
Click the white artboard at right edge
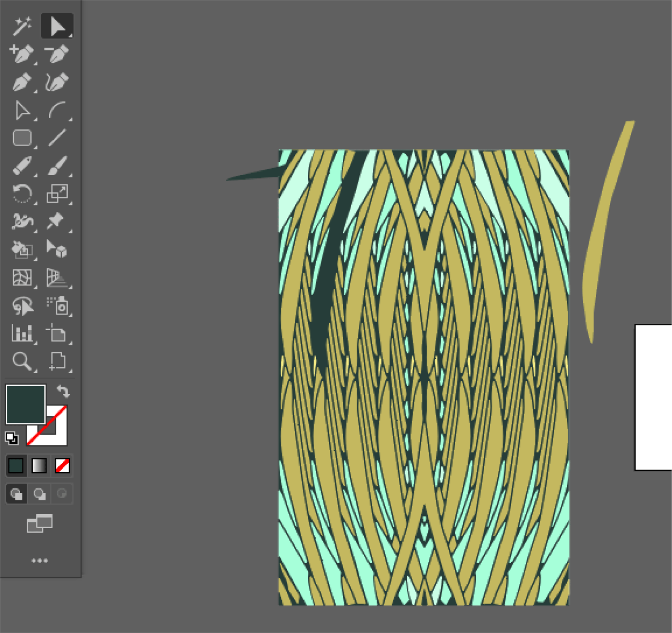coord(653,397)
